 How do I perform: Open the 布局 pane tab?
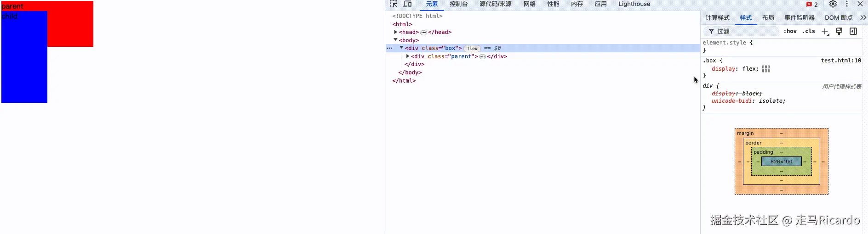[x=768, y=17]
